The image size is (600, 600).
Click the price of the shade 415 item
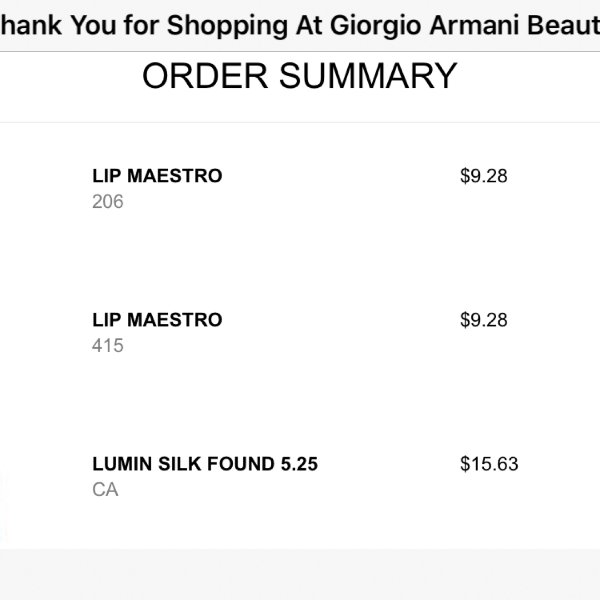click(484, 320)
